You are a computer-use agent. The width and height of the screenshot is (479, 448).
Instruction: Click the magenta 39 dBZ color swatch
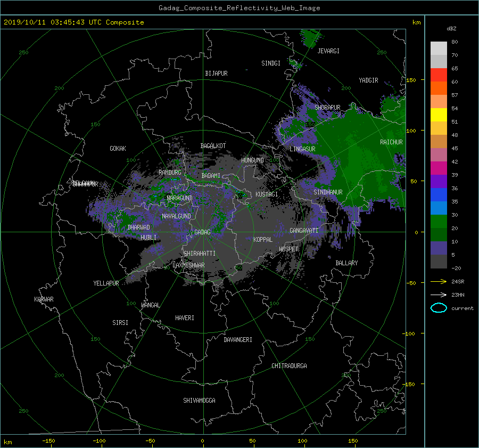click(439, 168)
